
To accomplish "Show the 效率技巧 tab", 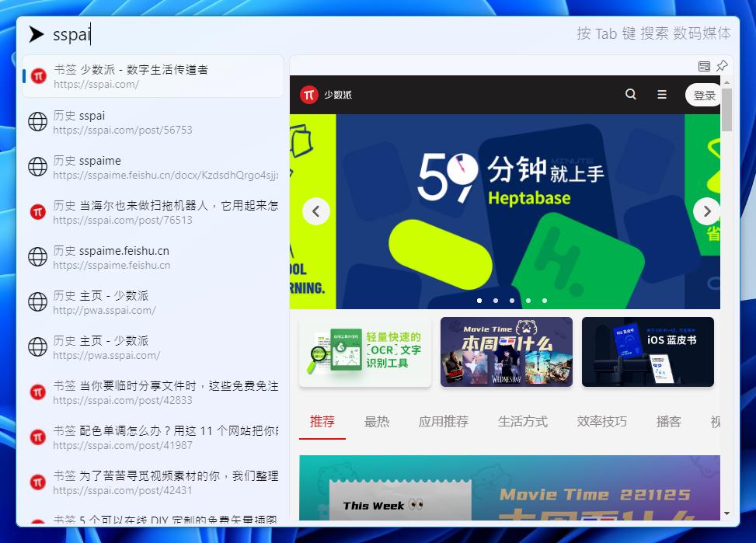I will (601, 422).
